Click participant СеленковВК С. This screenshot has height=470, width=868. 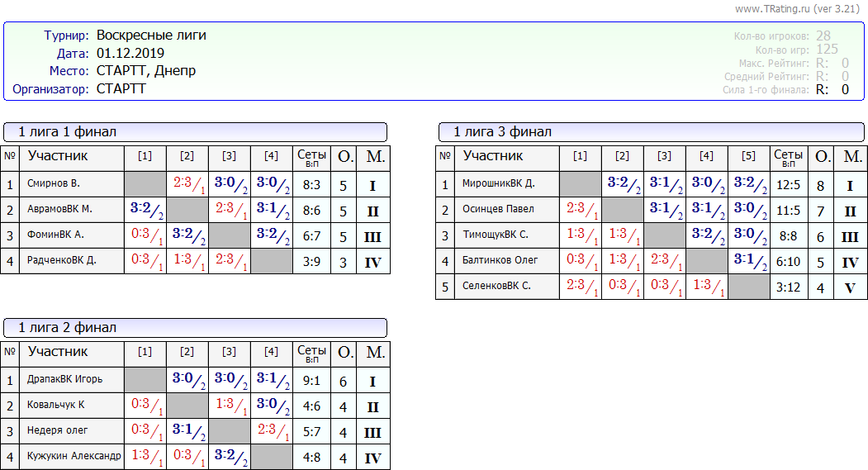click(496, 286)
